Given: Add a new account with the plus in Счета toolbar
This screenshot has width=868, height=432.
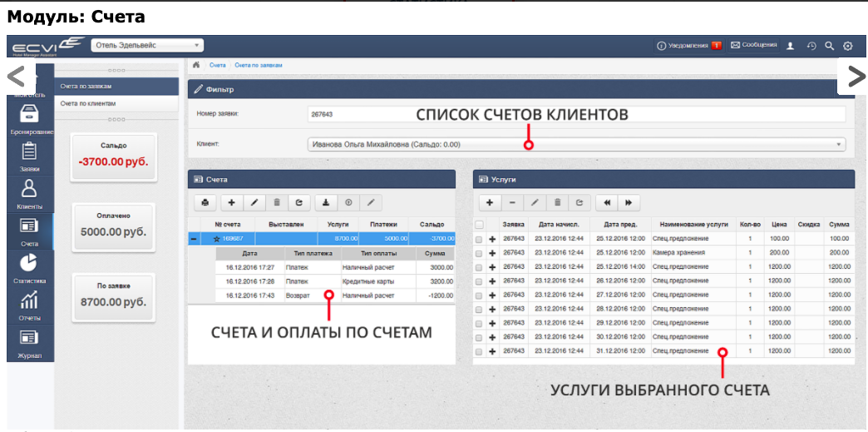Looking at the screenshot, I should pos(232,203).
